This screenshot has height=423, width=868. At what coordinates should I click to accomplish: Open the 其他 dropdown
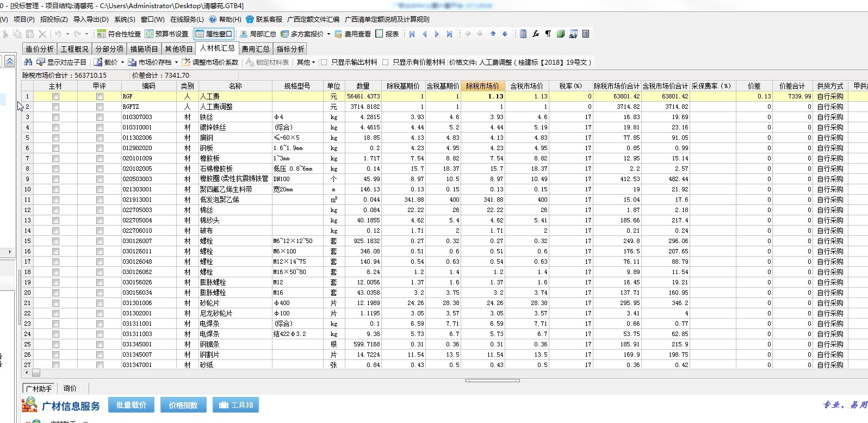coord(306,62)
